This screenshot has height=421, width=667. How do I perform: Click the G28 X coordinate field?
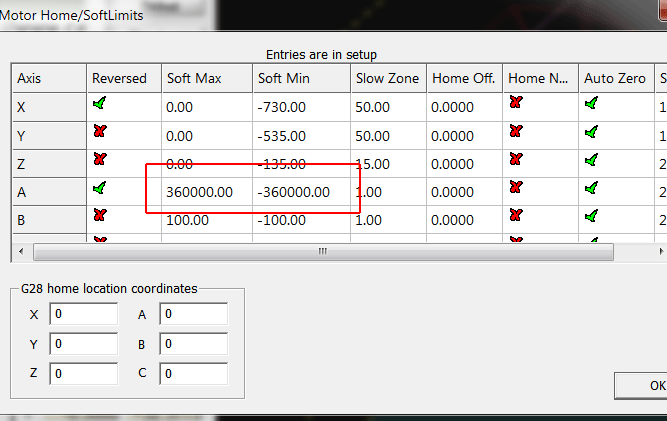click(x=83, y=314)
